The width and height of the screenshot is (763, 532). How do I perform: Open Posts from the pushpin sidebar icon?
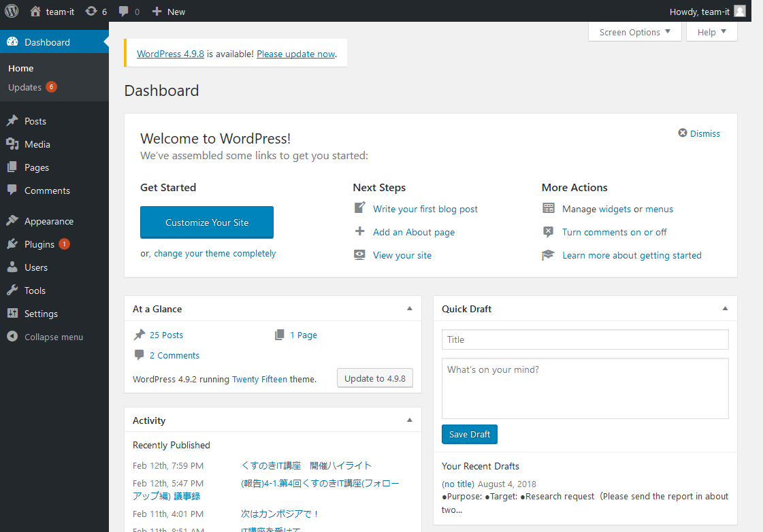click(12, 121)
